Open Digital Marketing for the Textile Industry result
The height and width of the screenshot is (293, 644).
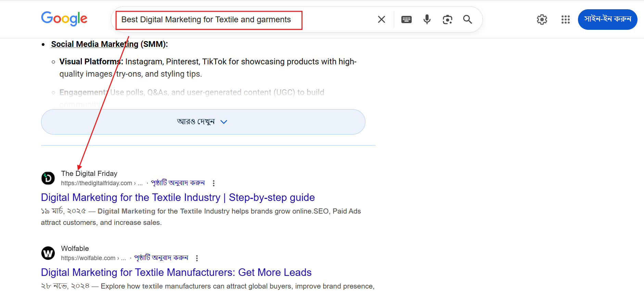[178, 198]
